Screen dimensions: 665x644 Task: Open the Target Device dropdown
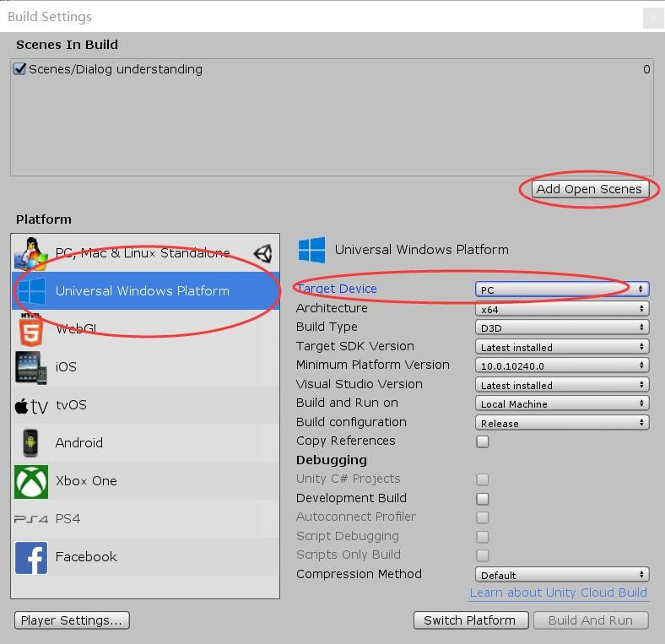[x=561, y=290]
